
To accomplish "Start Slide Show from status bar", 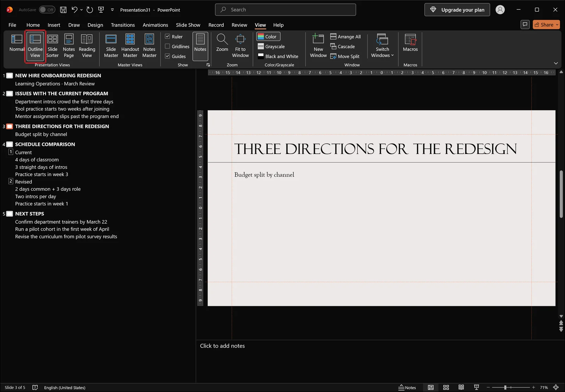I will pyautogui.click(x=476, y=387).
